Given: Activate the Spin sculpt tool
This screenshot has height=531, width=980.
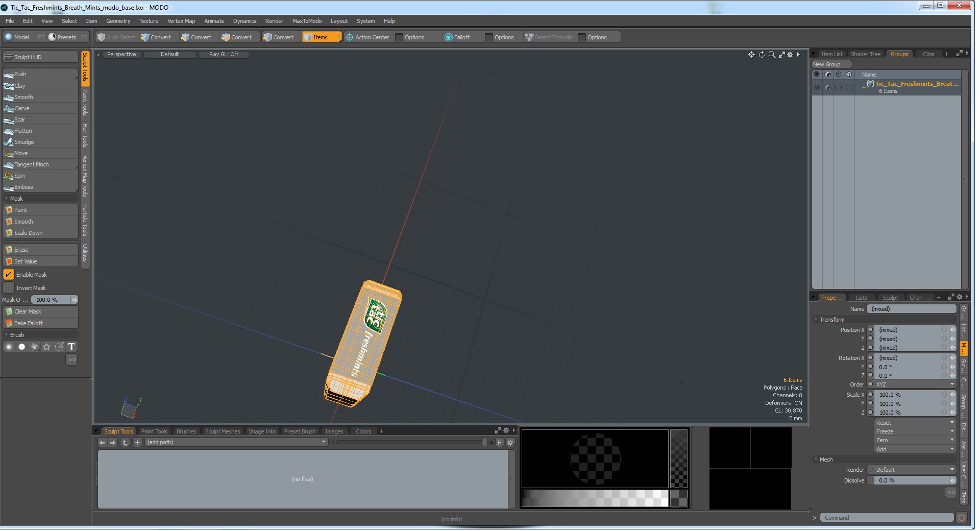Looking at the screenshot, I should click(x=40, y=176).
